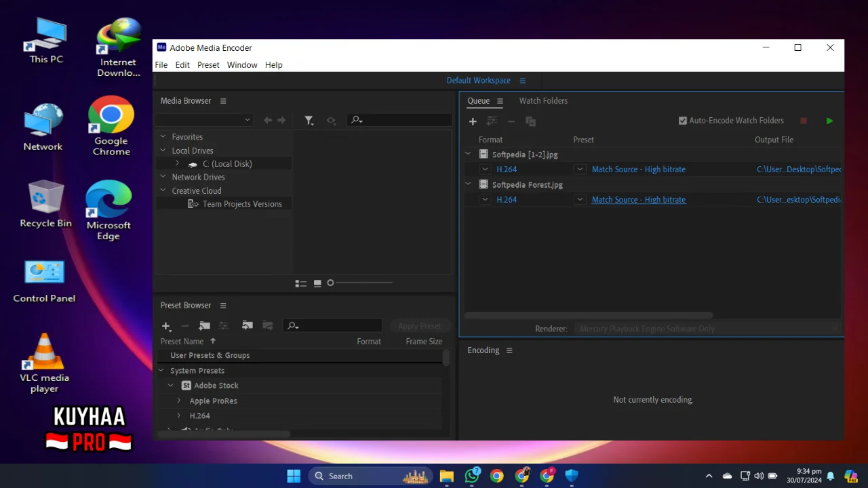Click the Add Source plus icon in Queue
The image size is (868, 488).
point(473,121)
